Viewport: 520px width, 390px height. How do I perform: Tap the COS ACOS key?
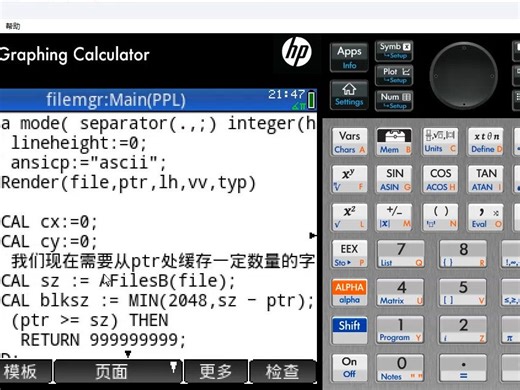point(440,179)
